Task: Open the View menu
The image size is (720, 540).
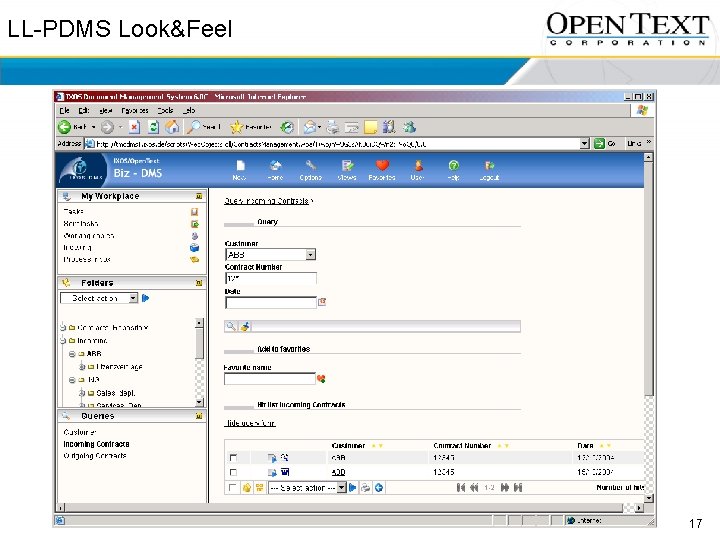Action: coord(106,110)
